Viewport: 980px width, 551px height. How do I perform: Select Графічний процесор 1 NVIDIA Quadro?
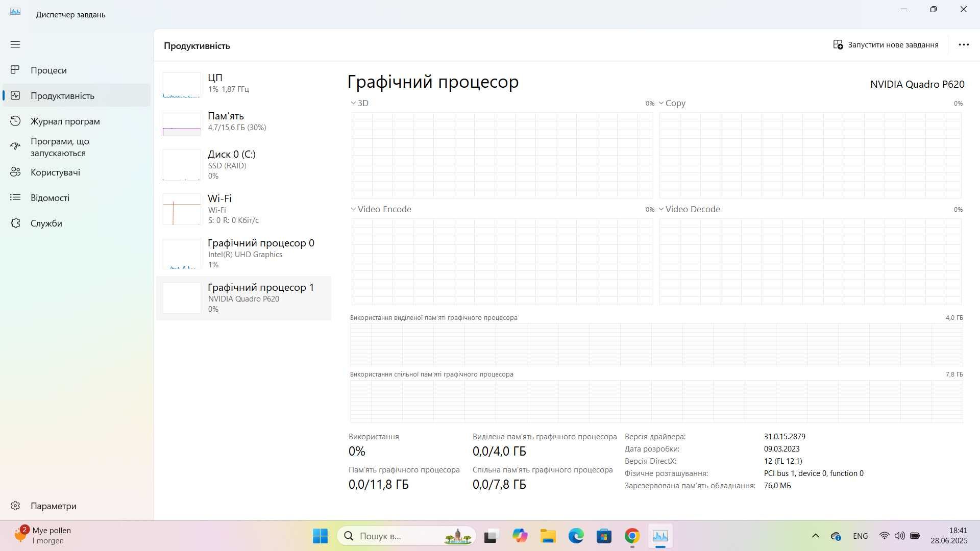tap(244, 298)
